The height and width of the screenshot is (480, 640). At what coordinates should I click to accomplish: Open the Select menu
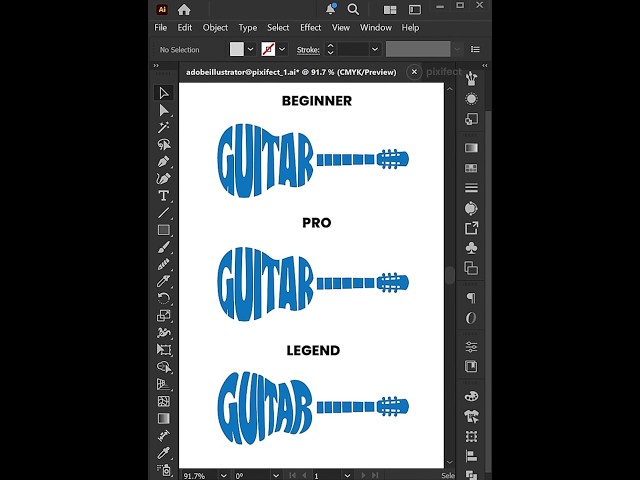(x=278, y=28)
